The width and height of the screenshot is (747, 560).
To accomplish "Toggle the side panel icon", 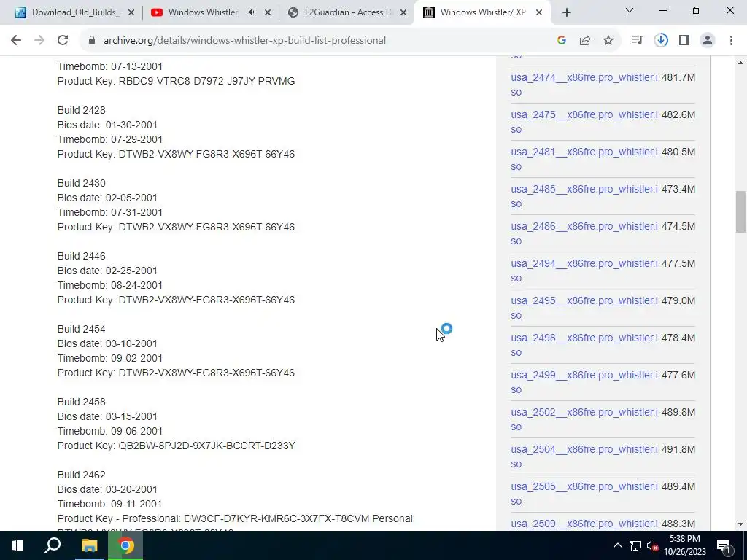I will point(684,41).
